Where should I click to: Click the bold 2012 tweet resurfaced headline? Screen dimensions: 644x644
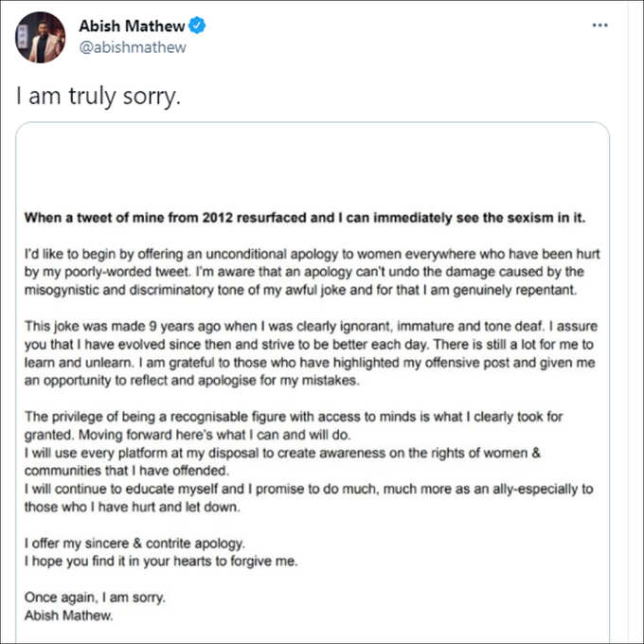[305, 218]
